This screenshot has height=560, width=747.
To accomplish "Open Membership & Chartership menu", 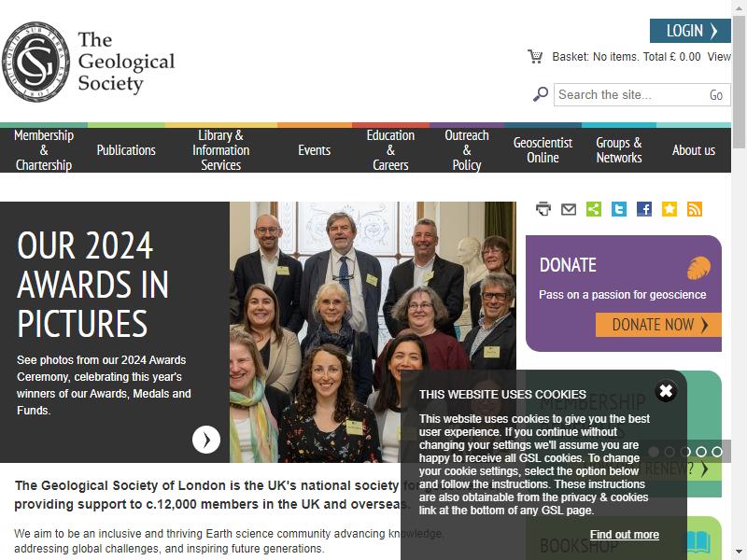I will click(x=44, y=150).
